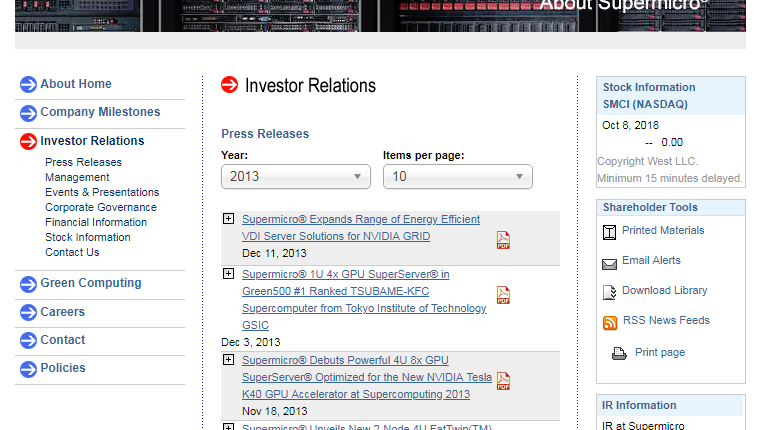Expand the 1U 4x GPU SuperServer entry
759x430 pixels.
tap(228, 274)
